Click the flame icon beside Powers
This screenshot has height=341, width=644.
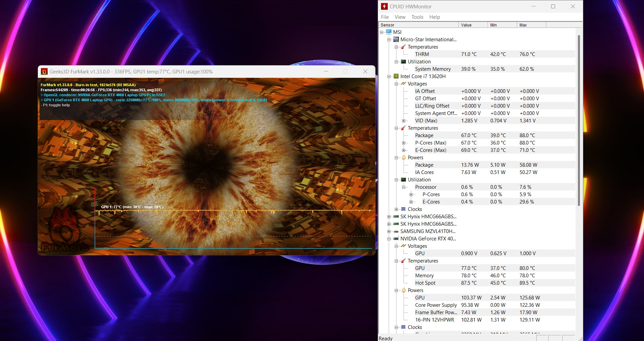(403, 158)
